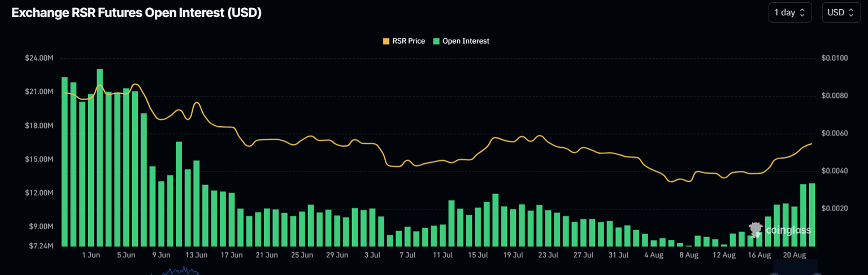This screenshot has height=275, width=868.
Task: Click the "20 Aug" date axis label
Action: coord(795,255)
